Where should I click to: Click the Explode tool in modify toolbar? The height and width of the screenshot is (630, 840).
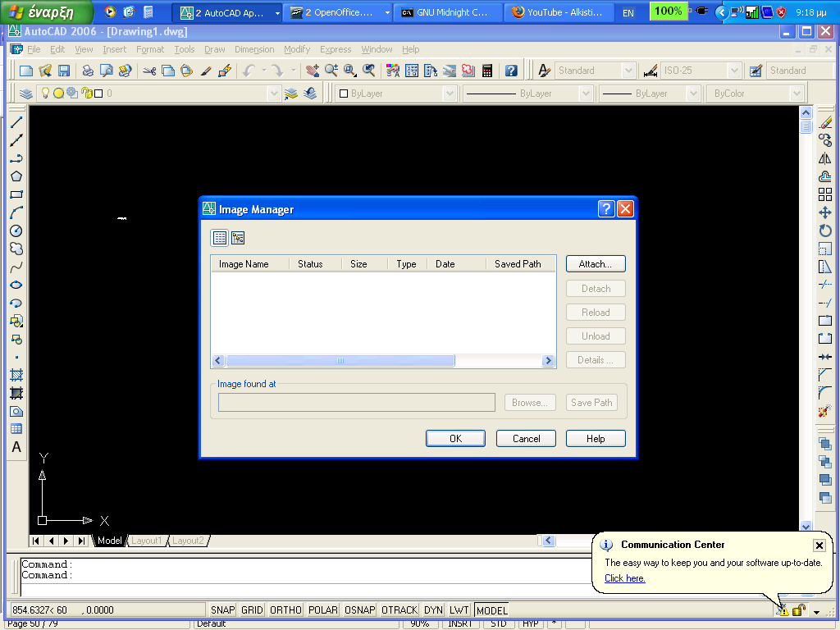pos(825,412)
